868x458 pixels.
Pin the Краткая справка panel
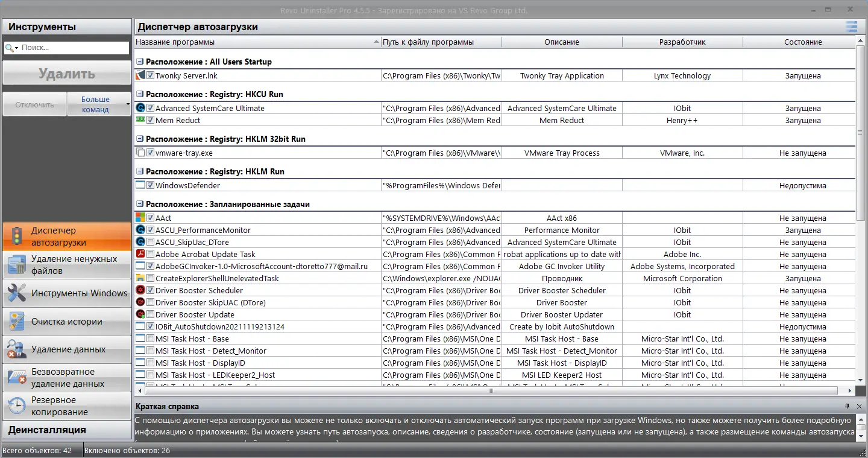pos(847,406)
